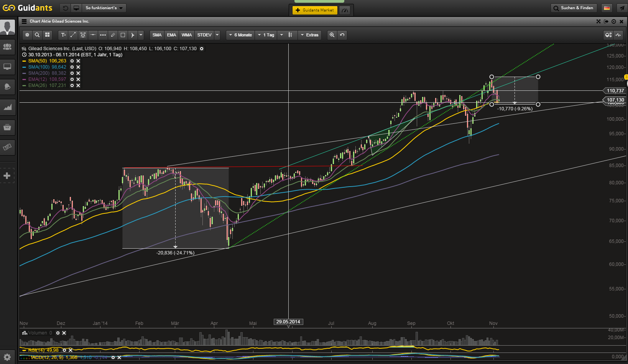Open the user profile avatar in sidebar
Viewport: 628px width, 364px height.
(7, 28)
